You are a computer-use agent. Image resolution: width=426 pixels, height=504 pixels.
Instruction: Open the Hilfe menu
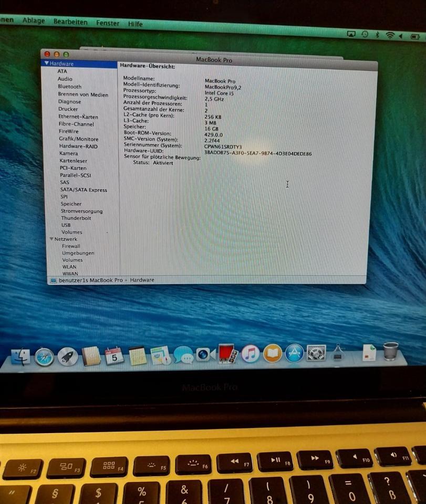(x=135, y=24)
